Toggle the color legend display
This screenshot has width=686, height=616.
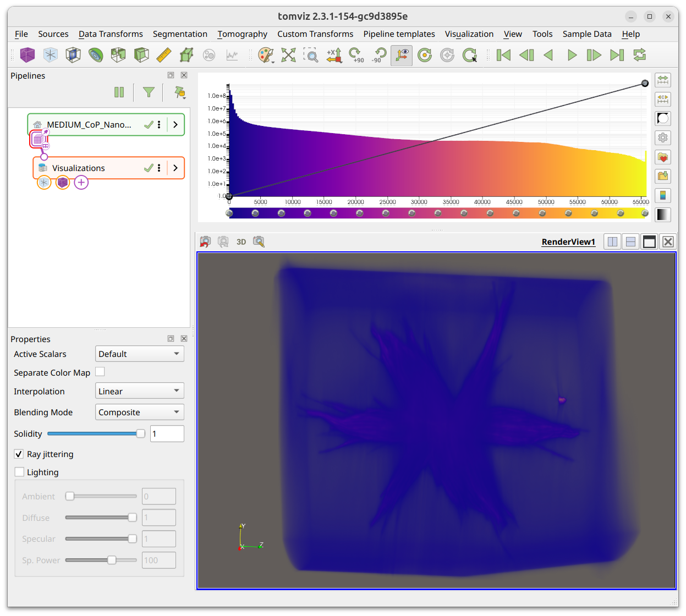(x=663, y=195)
